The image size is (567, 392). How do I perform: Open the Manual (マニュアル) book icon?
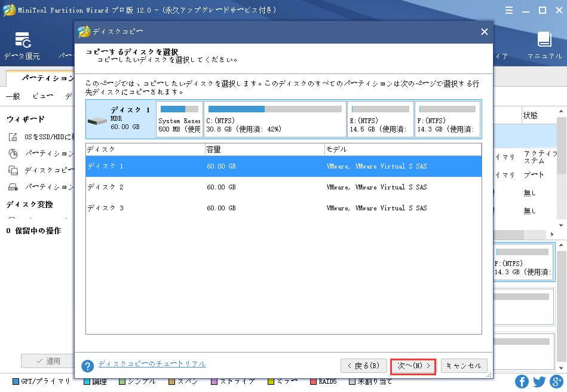pos(544,39)
